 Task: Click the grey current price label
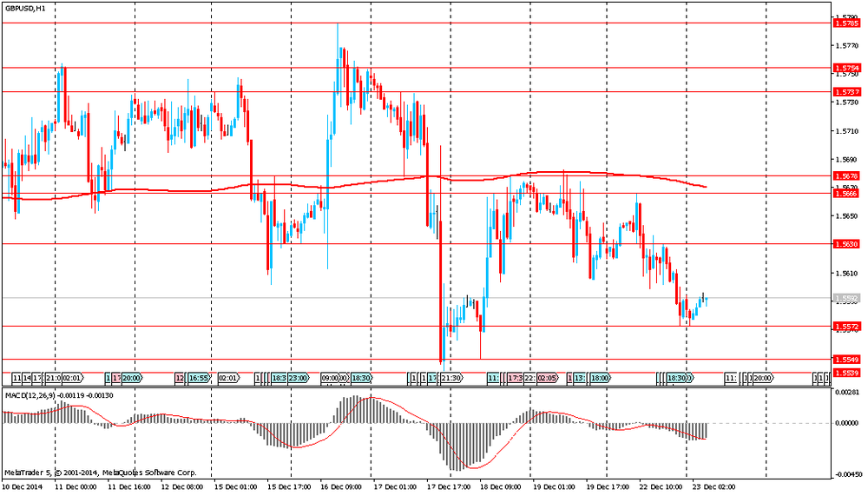click(x=846, y=298)
